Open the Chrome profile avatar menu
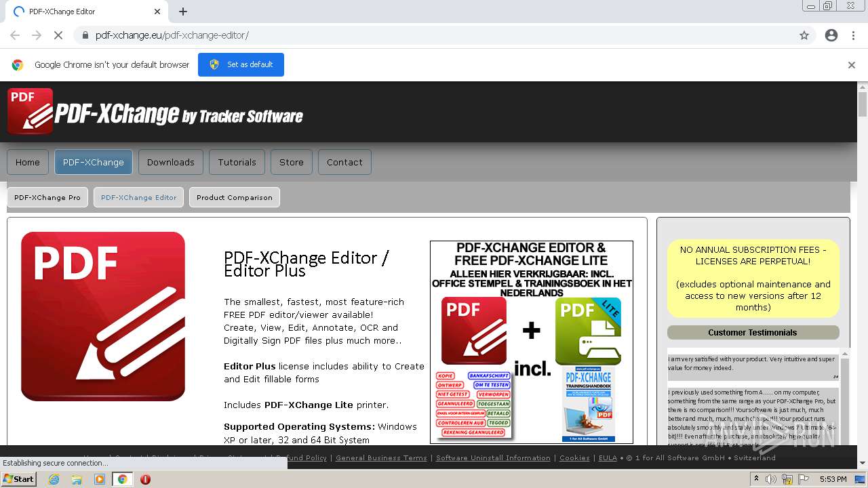This screenshot has height=488, width=868. (x=831, y=35)
